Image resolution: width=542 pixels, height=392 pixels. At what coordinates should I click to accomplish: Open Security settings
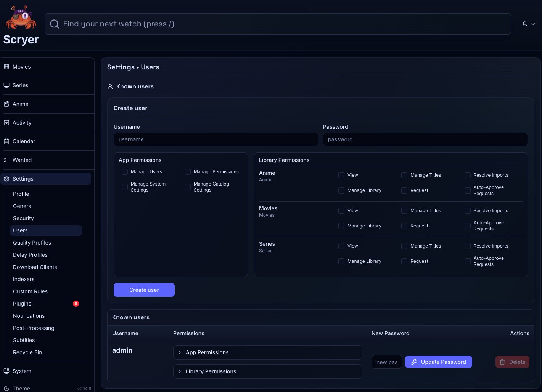(46, 218)
